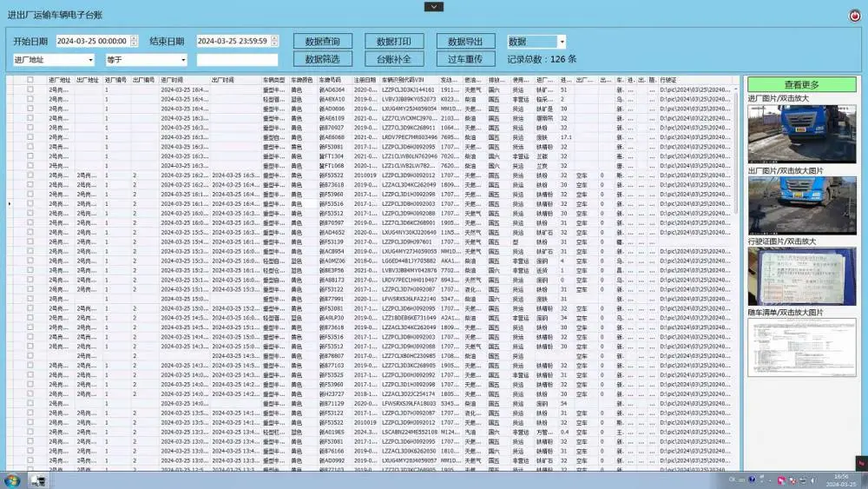Check the row with plate FT1068
This screenshot has width=868, height=489.
point(30,166)
